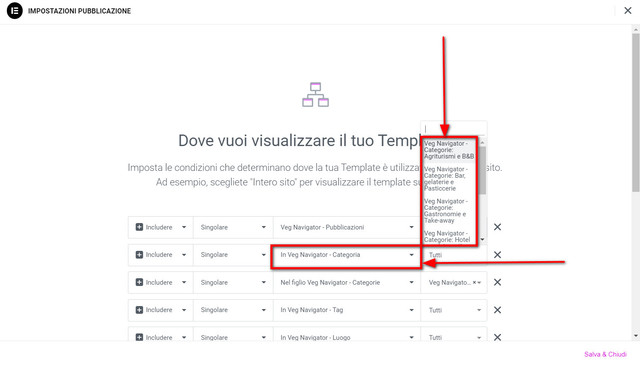Remove the In Veg Navigator - Tag condition
This screenshot has height=367, width=640.
[x=497, y=310]
